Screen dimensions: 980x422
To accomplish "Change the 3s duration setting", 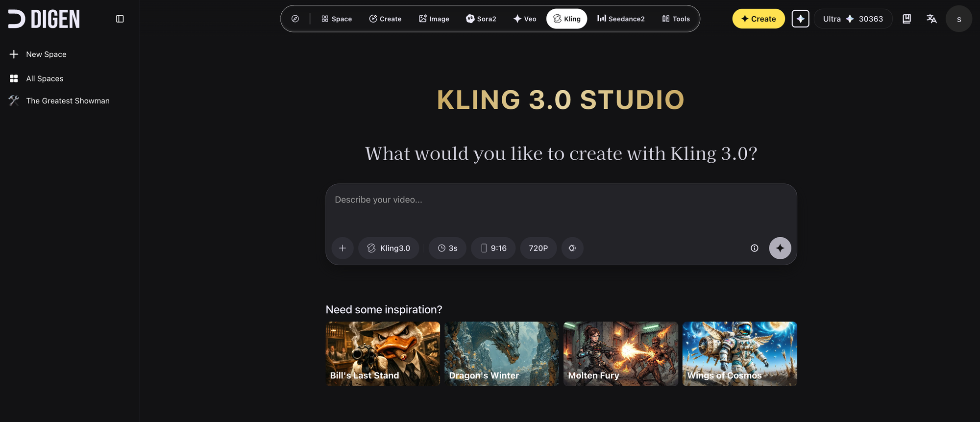I will (447, 248).
